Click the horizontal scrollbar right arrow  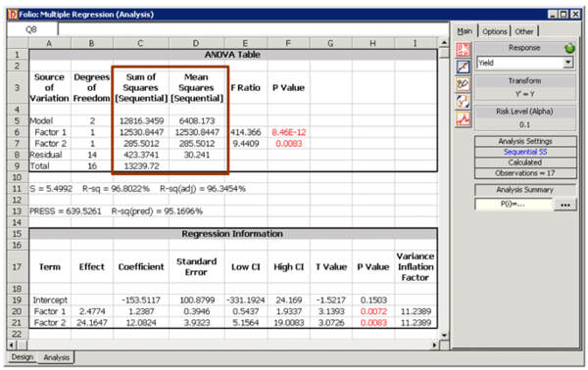435,345
